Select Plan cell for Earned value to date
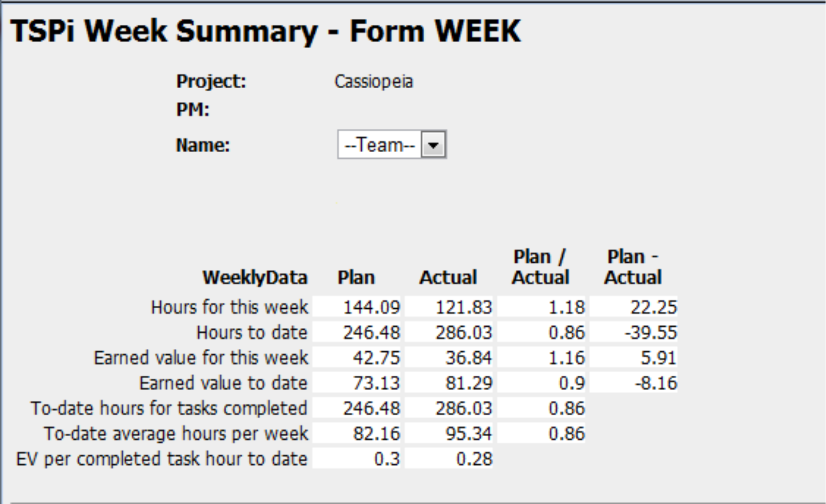The width and height of the screenshot is (826, 504). coord(358,383)
